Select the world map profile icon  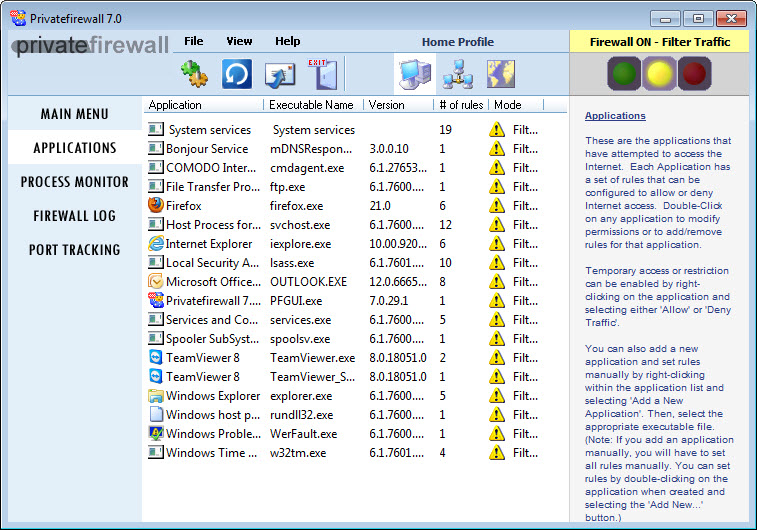pyautogui.click(x=500, y=74)
